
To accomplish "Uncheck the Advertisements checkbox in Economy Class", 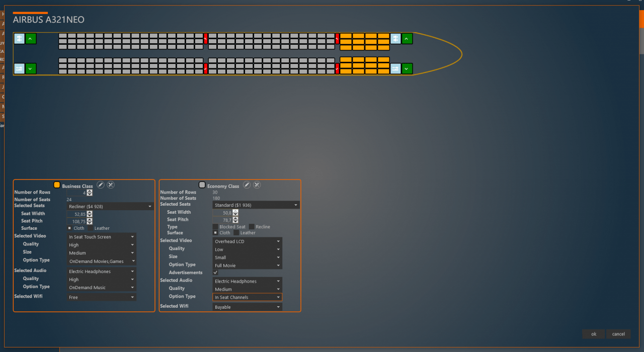I will tap(216, 273).
